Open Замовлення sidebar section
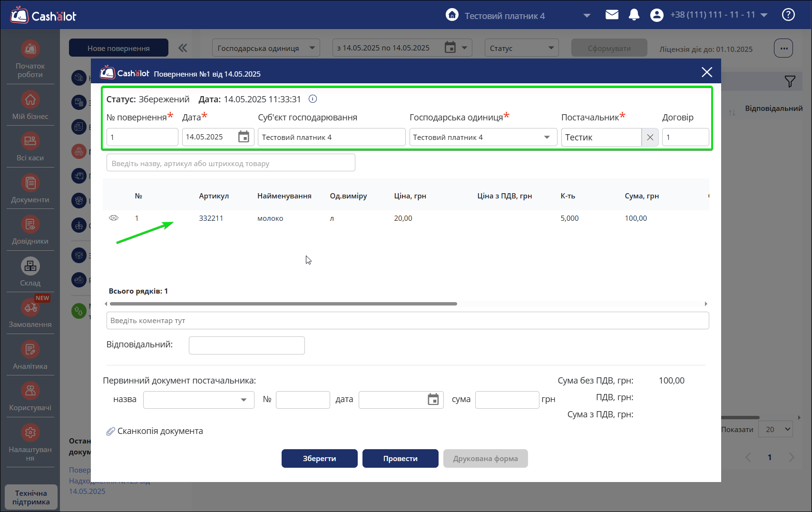812x512 pixels. [x=30, y=314]
